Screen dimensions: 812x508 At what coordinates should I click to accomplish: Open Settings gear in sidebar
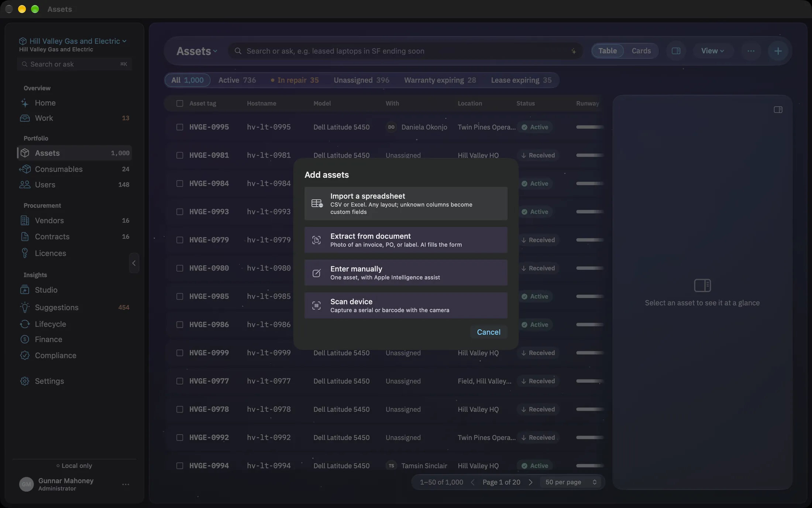click(74, 381)
